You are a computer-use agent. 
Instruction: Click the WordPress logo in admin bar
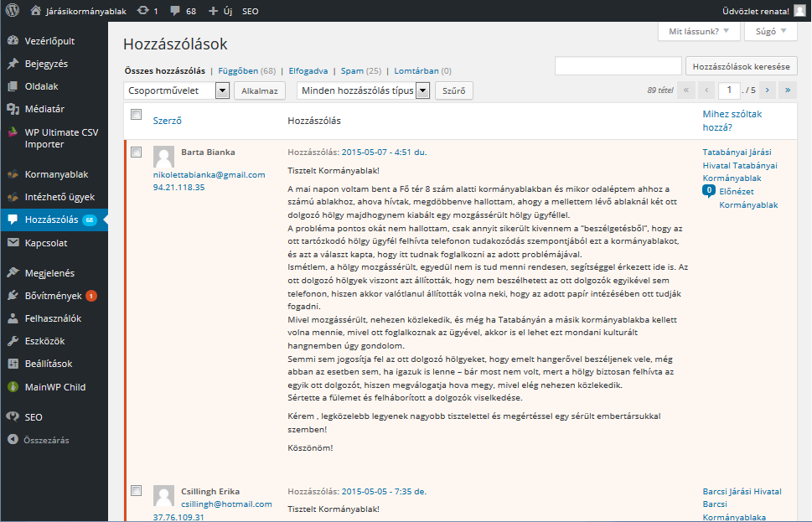(13, 11)
